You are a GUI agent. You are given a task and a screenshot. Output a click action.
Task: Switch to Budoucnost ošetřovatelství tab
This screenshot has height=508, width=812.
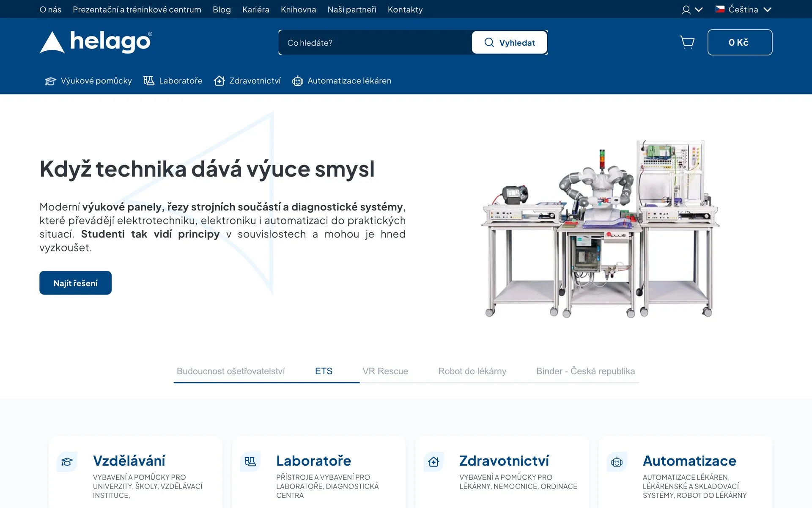tap(230, 371)
